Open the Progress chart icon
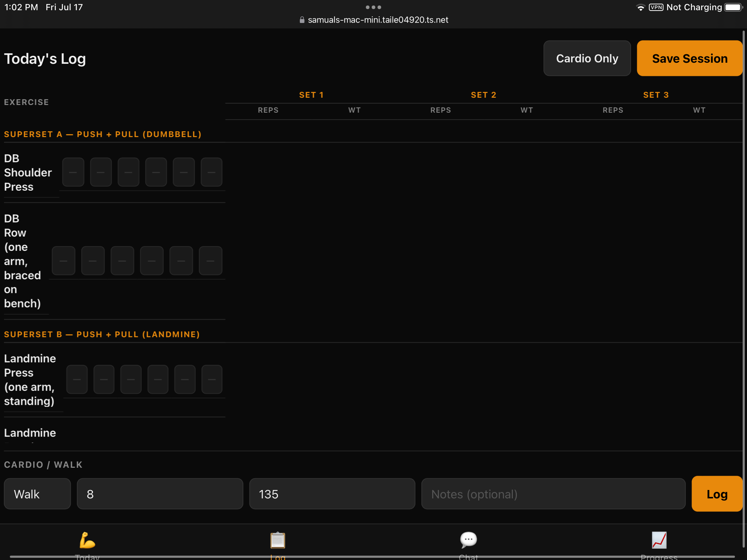The image size is (747, 560). point(659,540)
